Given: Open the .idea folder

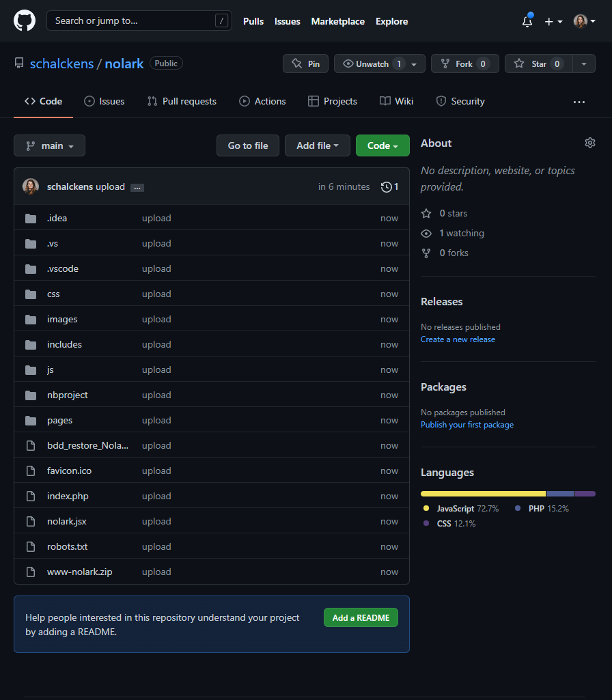Looking at the screenshot, I should (57, 218).
